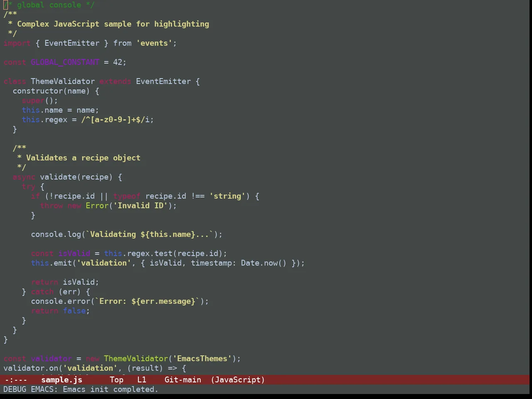Click the (JavaScript) major mode indicator

coord(238,379)
